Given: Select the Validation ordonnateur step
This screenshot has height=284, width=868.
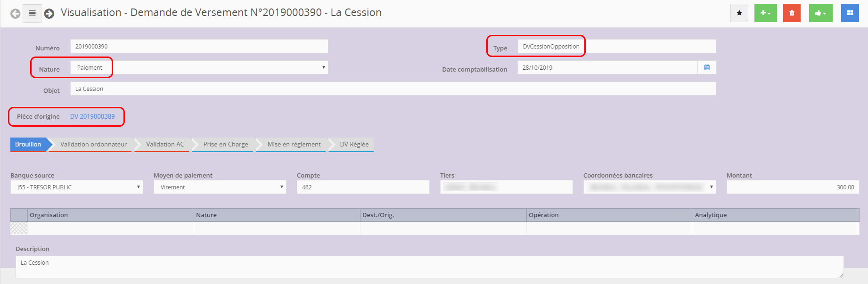Looking at the screenshot, I should point(93,144).
